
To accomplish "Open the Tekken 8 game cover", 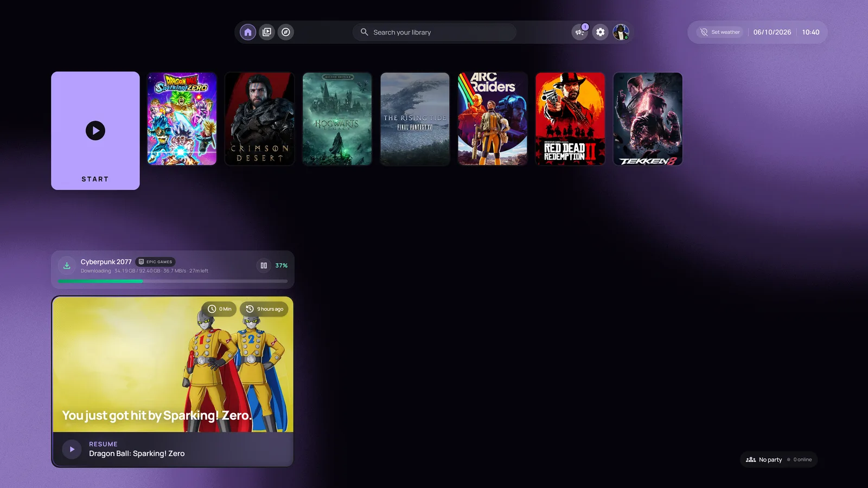I will click(648, 119).
